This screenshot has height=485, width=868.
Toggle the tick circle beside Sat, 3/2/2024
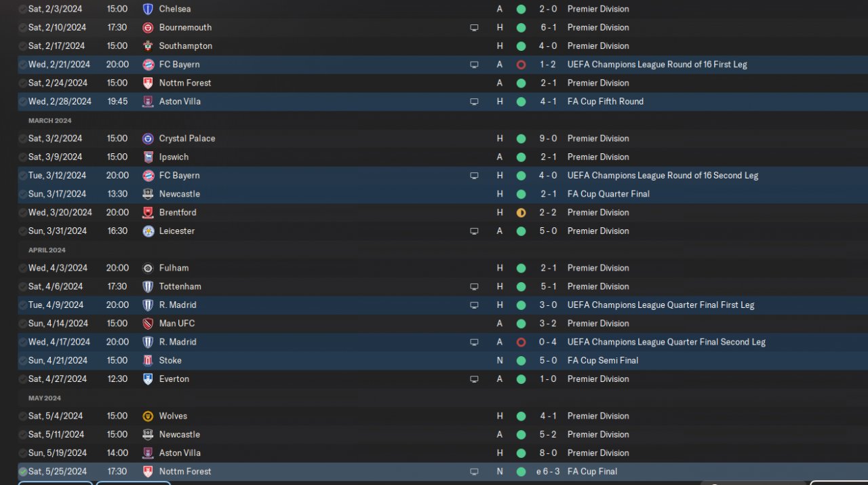[23, 138]
